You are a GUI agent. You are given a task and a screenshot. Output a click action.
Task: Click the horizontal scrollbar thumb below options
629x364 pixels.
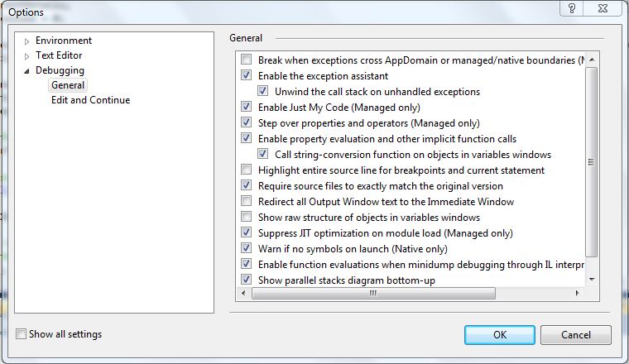[x=373, y=293]
